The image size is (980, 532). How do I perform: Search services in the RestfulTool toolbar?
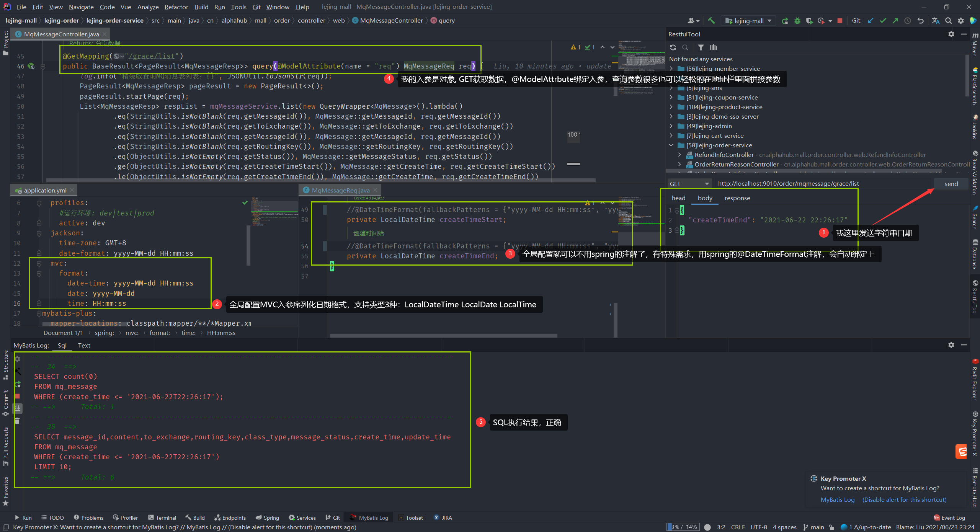(685, 47)
